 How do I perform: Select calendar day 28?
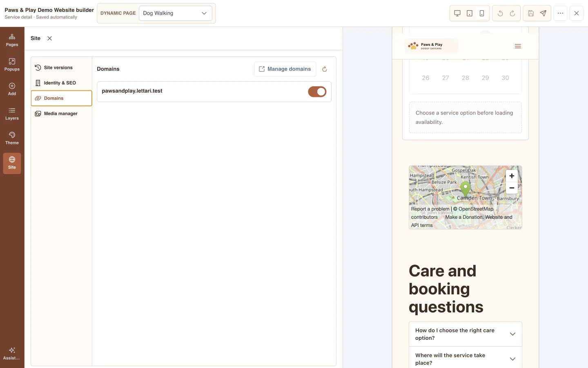click(x=465, y=78)
